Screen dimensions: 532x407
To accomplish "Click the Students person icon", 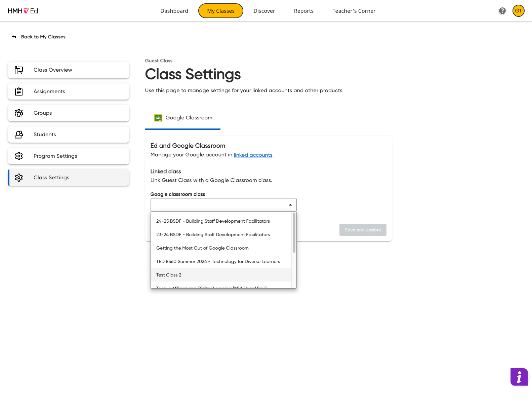I will point(19,135).
